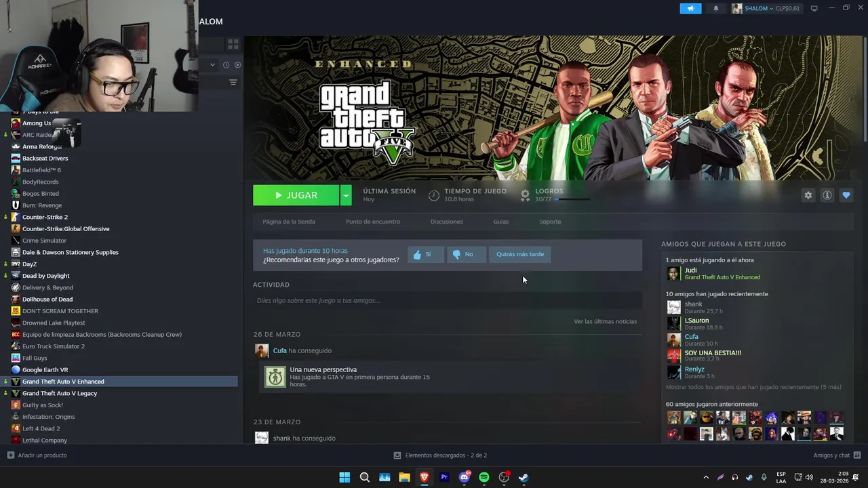Open Punto de encuentro tab
The image size is (868, 488).
click(x=373, y=222)
